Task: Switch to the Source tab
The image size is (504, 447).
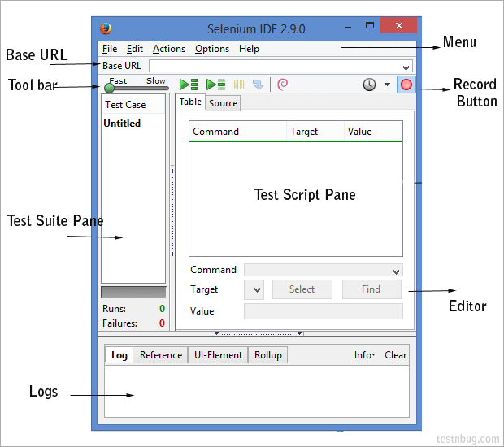Action: click(223, 103)
